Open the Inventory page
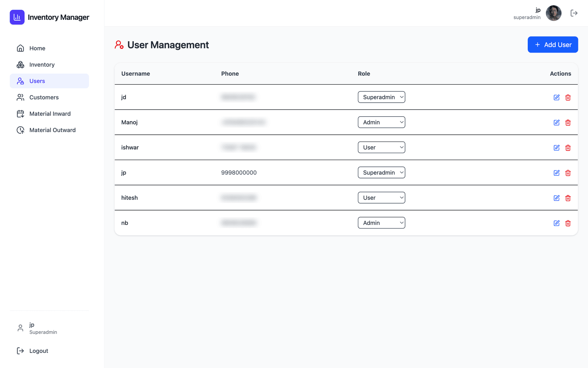 49,65
